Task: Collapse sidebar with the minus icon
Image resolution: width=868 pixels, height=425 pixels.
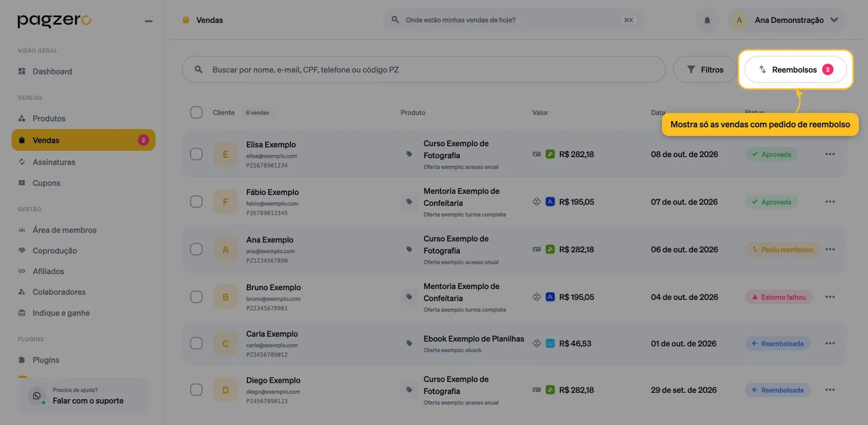Action: pyautogui.click(x=149, y=21)
